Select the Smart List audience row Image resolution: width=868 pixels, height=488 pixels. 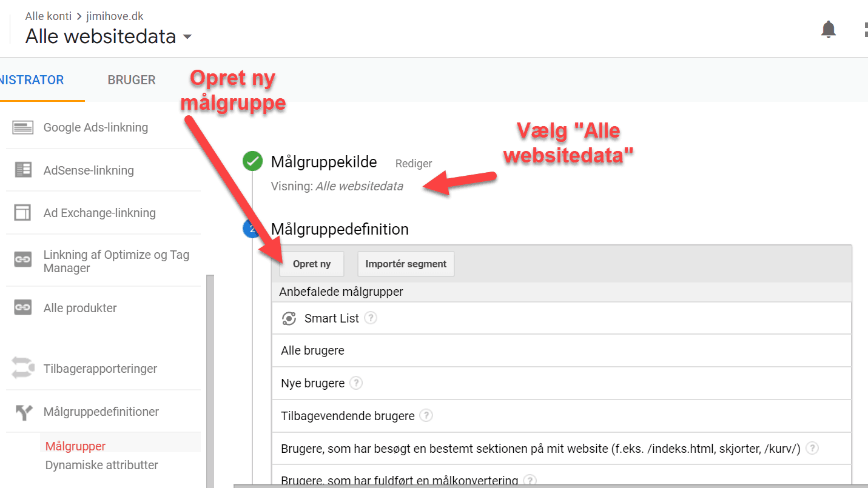[x=562, y=318]
